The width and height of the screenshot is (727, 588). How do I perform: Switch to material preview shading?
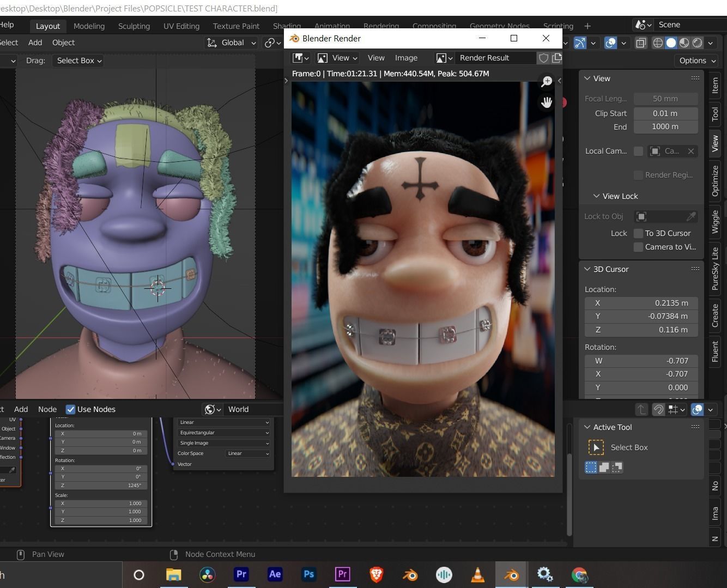[x=684, y=43]
